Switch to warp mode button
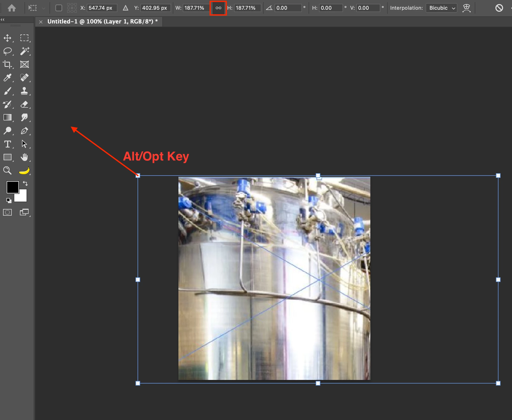Screen dimensions: 512x420 pos(466,8)
